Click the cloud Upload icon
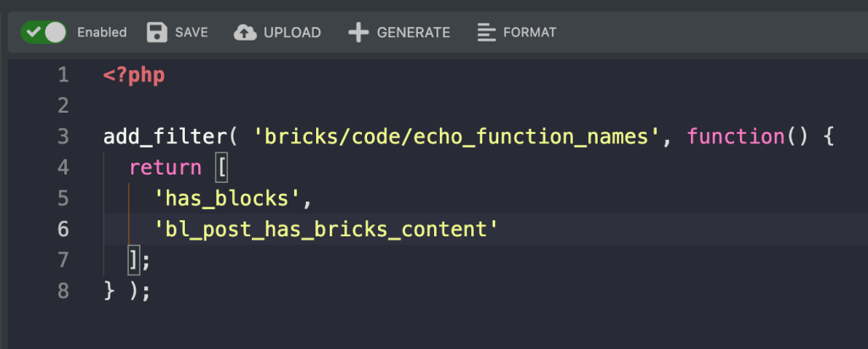The width and height of the screenshot is (868, 349). click(x=245, y=32)
